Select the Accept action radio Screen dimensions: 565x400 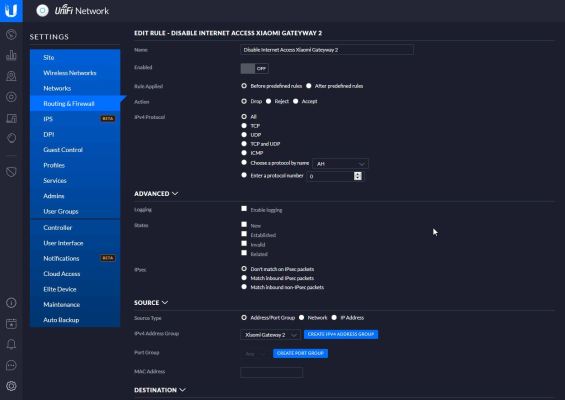click(295, 101)
